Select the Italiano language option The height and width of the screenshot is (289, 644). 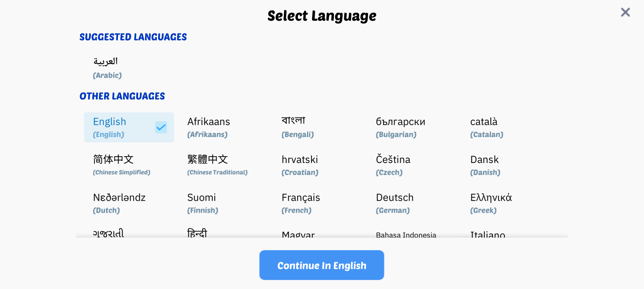point(488,234)
